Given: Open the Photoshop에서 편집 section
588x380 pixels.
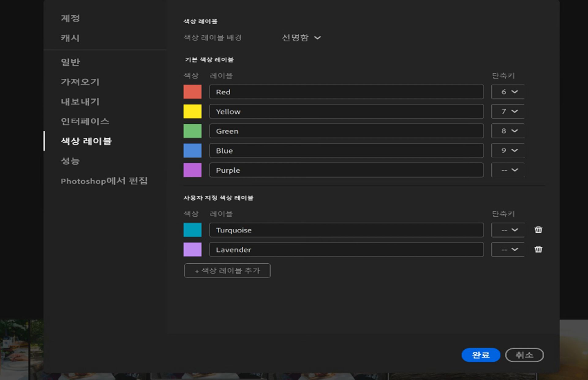Looking at the screenshot, I should pyautogui.click(x=104, y=181).
